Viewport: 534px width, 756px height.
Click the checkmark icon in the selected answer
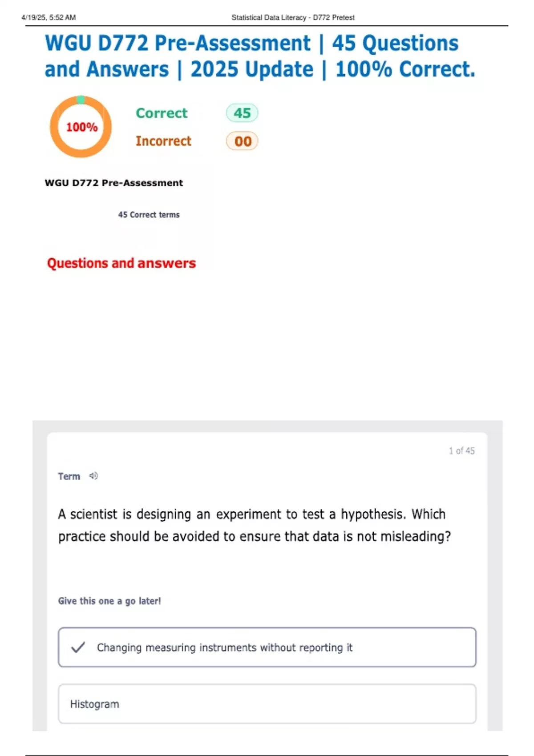click(78, 647)
